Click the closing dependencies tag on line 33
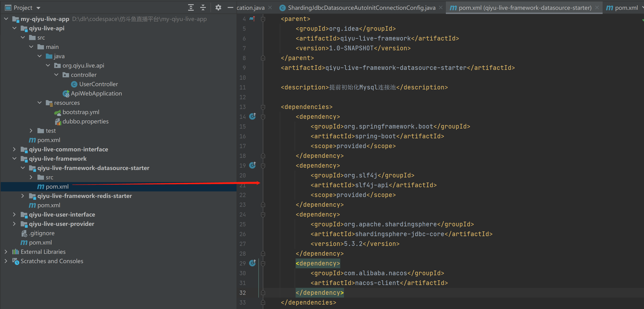Image resolution: width=644 pixels, height=309 pixels. [308, 302]
